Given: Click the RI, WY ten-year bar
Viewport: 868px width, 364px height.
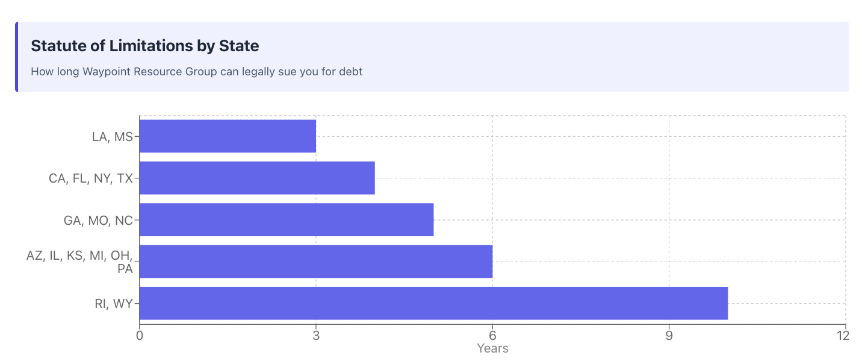Looking at the screenshot, I should pyautogui.click(x=433, y=303).
